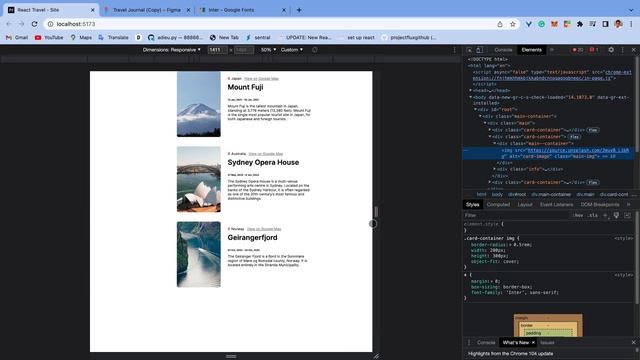640x360 pixels.
Task: Reload the localhost page
Action: [x=34, y=24]
